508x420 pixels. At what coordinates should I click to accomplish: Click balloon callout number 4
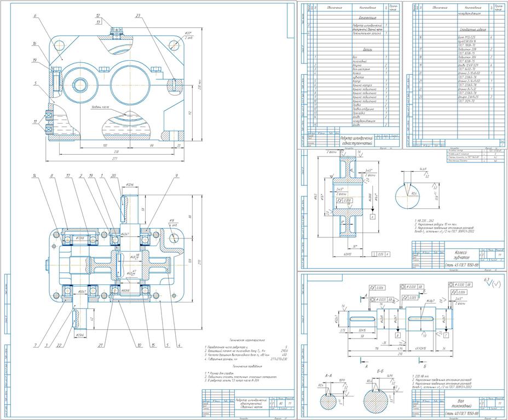pos(178,346)
